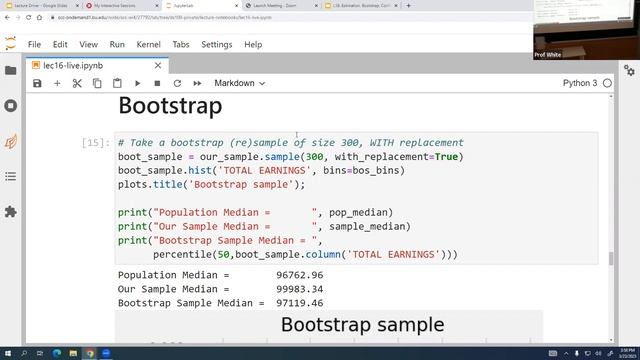The width and height of the screenshot is (640, 360).
Task: Go to browser home page icon
Action: (39, 18)
